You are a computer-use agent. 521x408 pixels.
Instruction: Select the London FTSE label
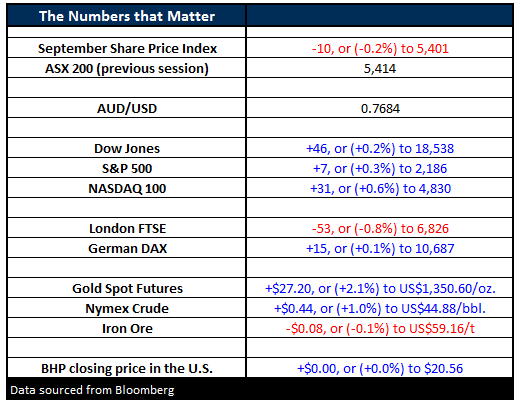pyautogui.click(x=127, y=228)
